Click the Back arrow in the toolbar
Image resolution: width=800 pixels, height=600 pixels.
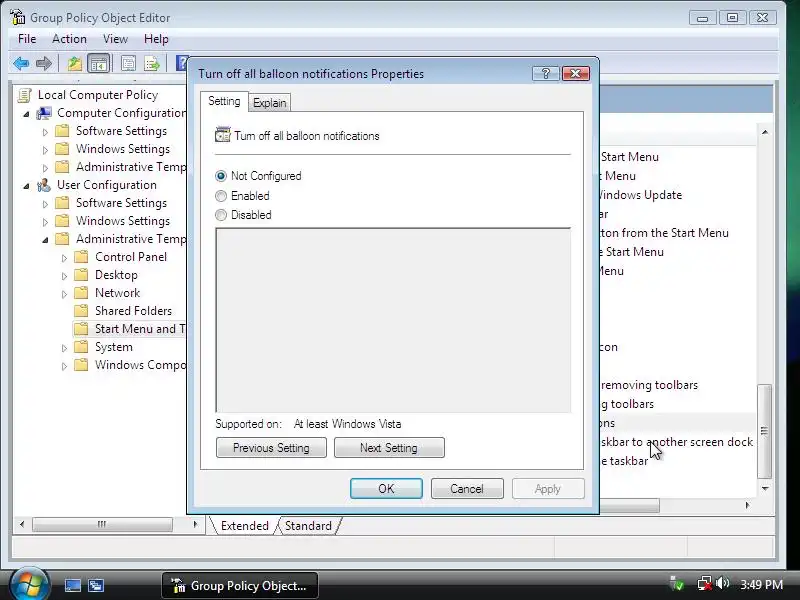pyautogui.click(x=21, y=64)
